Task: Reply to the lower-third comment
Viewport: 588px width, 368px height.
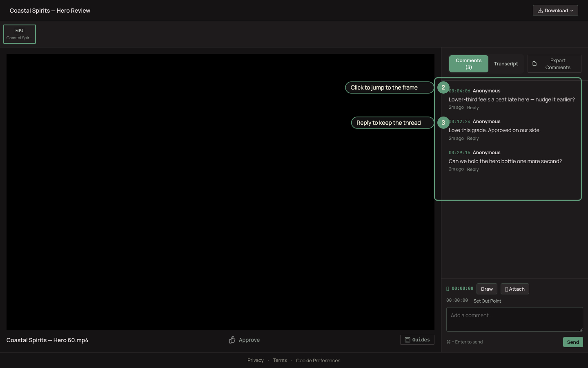Action: tap(473, 108)
